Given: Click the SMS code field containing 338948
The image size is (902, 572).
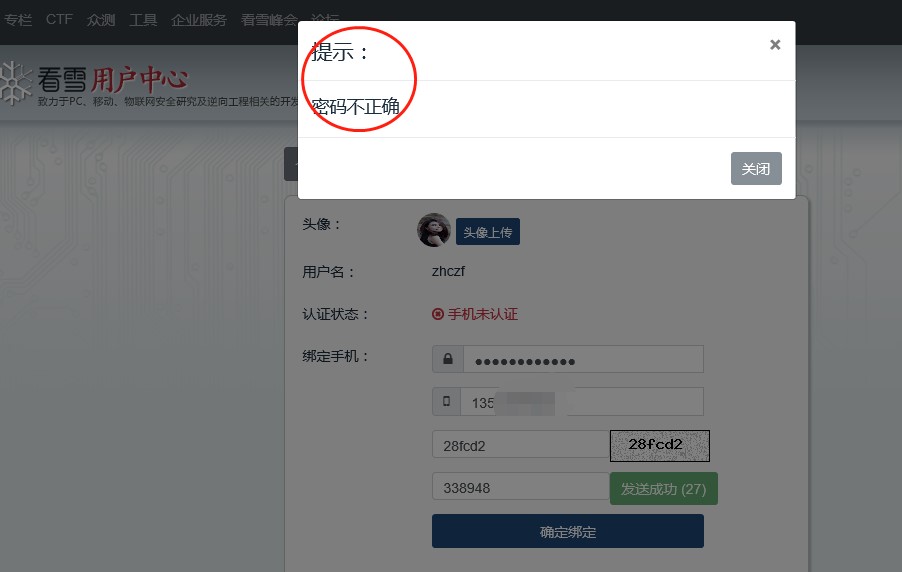Looking at the screenshot, I should coord(521,487).
